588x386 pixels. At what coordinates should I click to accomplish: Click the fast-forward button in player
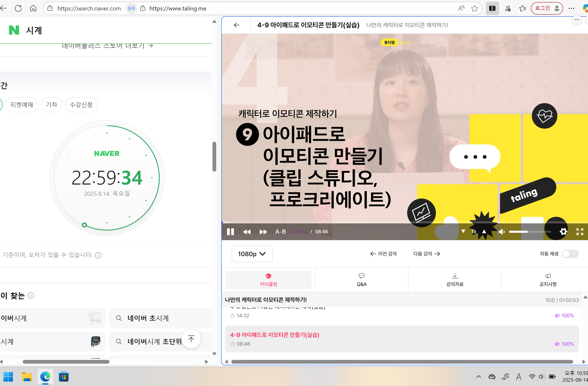point(263,232)
